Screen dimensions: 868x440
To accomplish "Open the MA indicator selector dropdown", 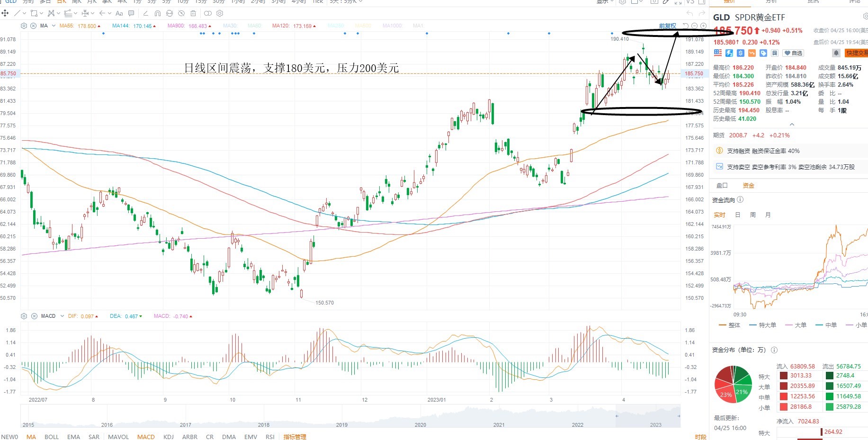I will coord(54,26).
